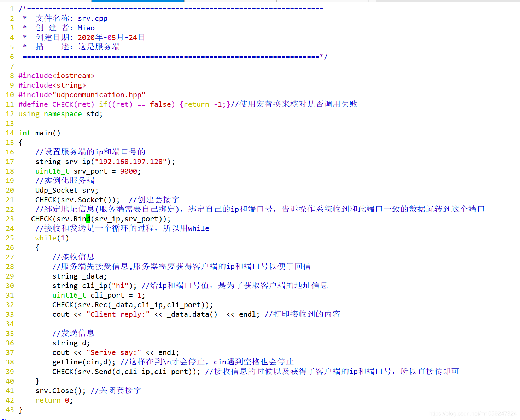Image resolution: width=520 pixels, height=420 pixels.
Task: Click the 'return 0;' statement
Action: 54,400
